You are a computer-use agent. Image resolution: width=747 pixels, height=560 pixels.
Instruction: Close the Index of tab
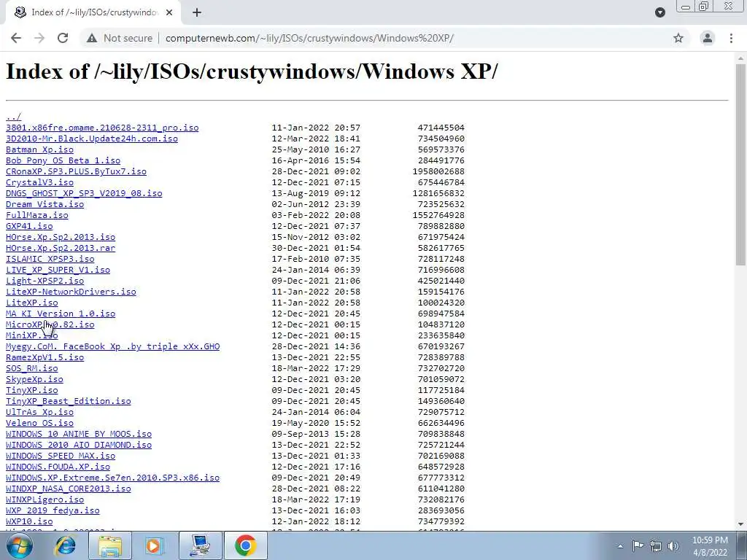pos(169,13)
